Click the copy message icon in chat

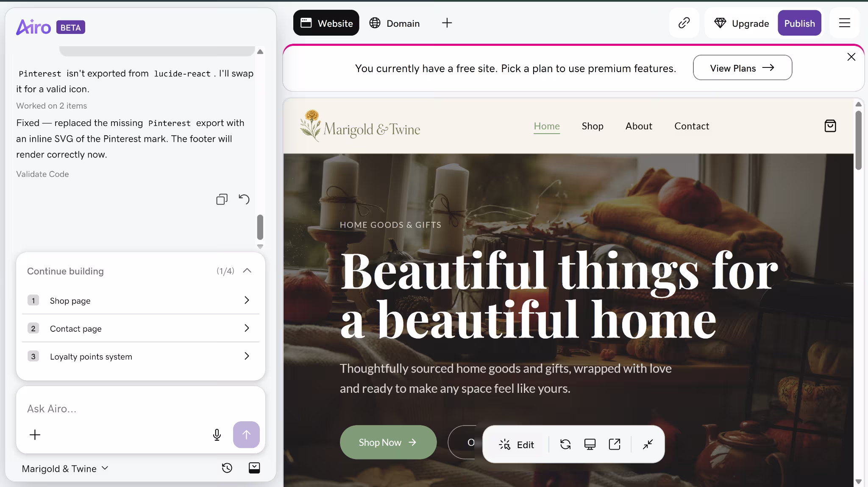(222, 199)
